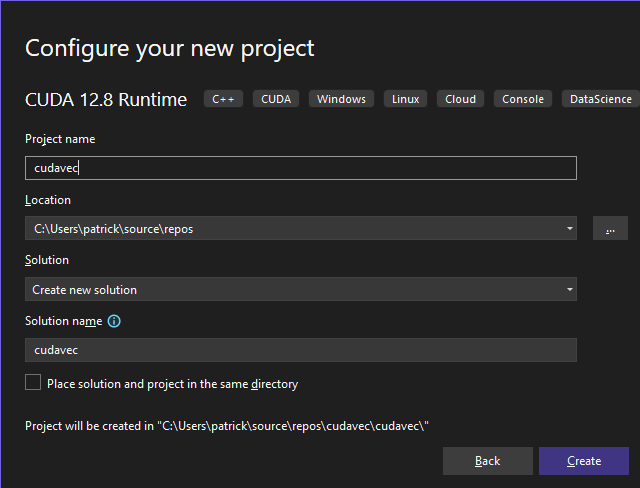Click the Console tag
The image size is (640, 488).
pos(523,99)
